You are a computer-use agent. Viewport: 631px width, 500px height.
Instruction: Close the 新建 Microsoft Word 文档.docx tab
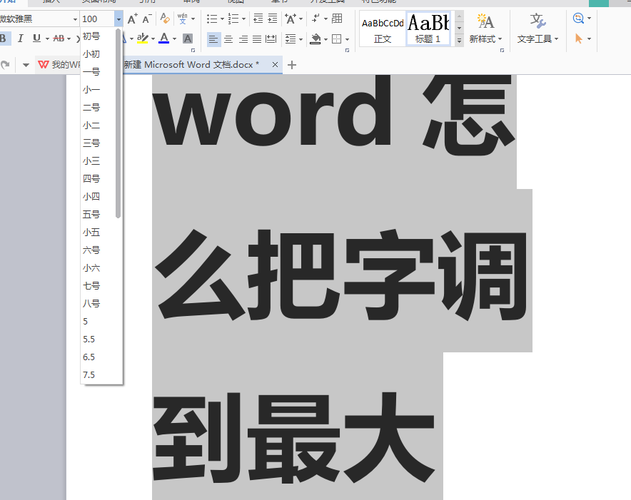tap(275, 64)
